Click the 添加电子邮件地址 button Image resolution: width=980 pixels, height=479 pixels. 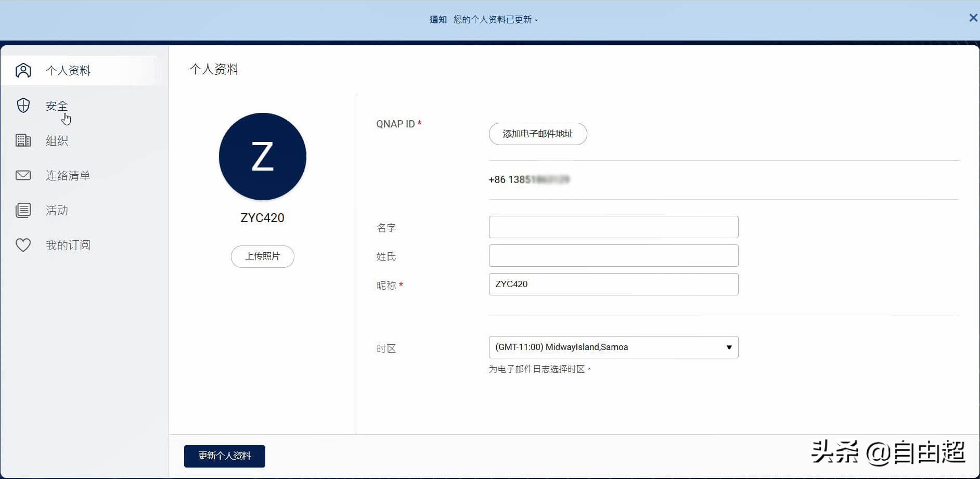(x=537, y=134)
